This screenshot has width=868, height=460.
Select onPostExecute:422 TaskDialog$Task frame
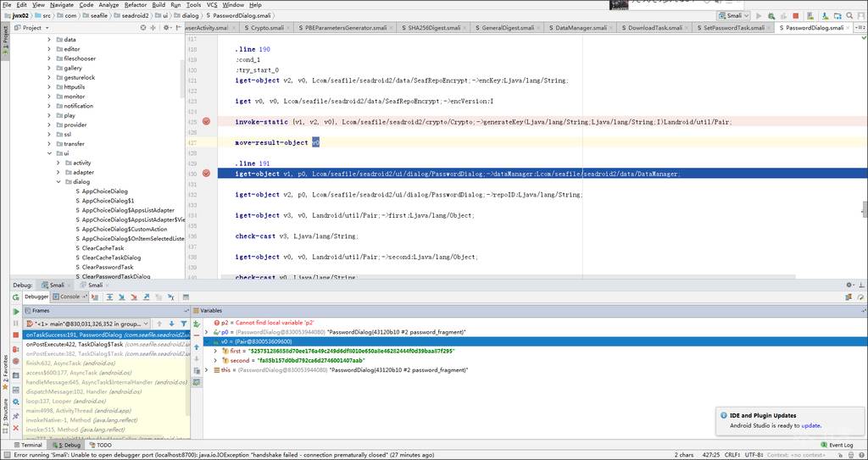(106, 344)
